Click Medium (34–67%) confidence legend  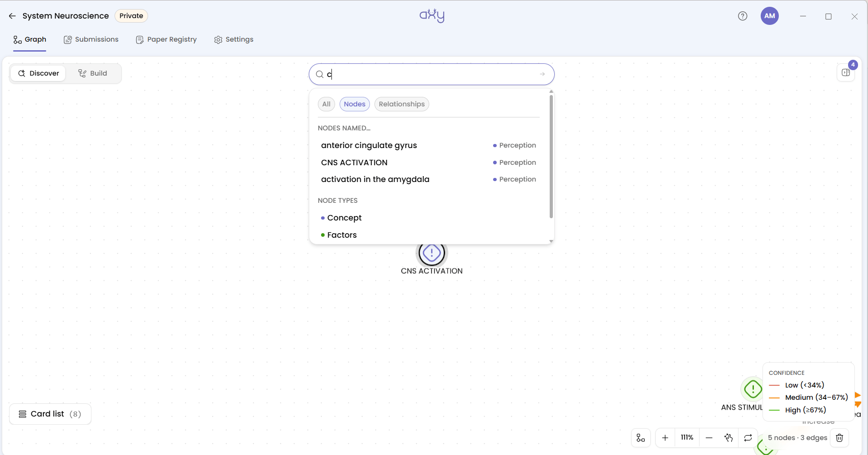[808, 398]
